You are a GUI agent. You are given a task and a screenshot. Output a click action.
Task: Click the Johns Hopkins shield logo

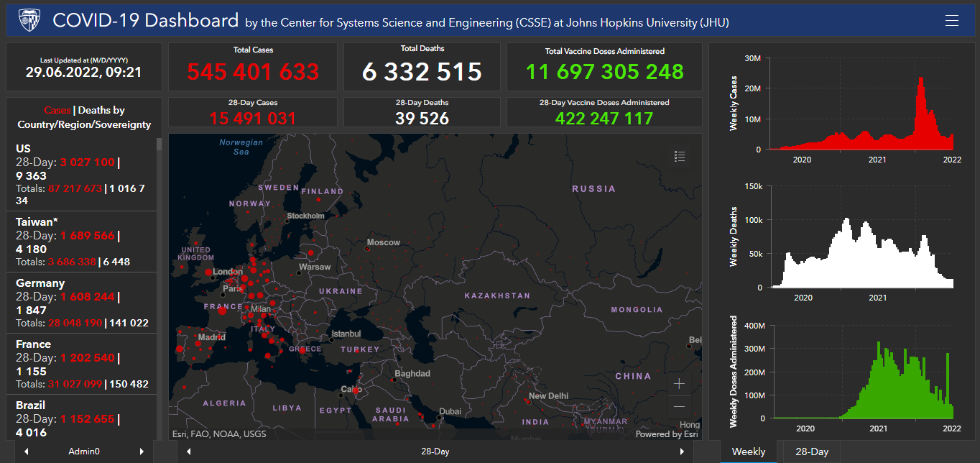(29, 20)
